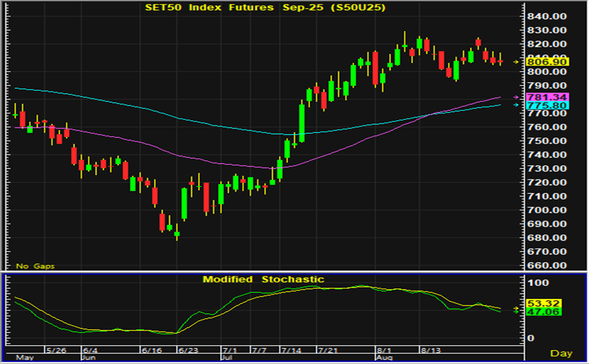Click the 660.00 price axis label

(544, 265)
